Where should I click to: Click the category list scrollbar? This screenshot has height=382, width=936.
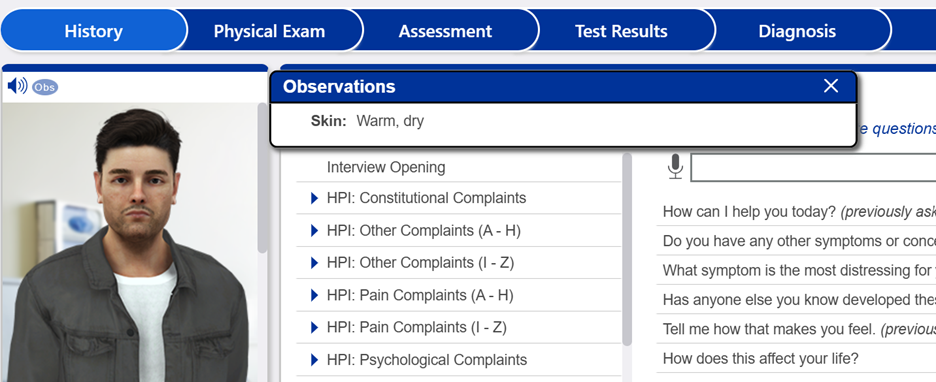click(x=627, y=249)
